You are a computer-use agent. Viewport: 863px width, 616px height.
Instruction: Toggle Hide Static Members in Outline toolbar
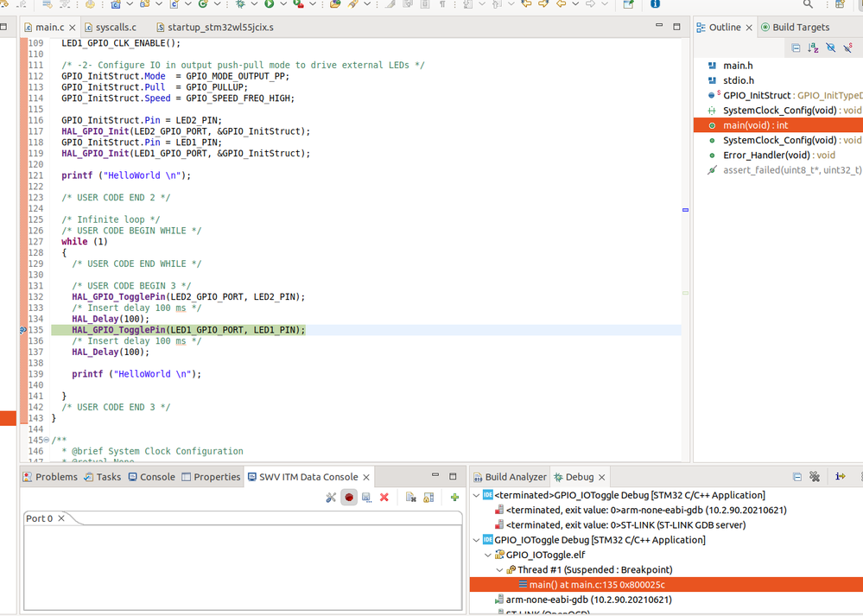click(848, 48)
